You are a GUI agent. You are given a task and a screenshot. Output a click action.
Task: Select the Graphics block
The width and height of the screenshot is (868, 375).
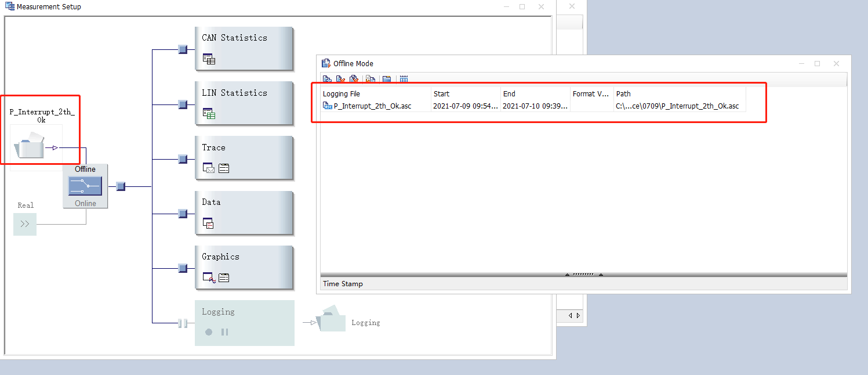244,268
